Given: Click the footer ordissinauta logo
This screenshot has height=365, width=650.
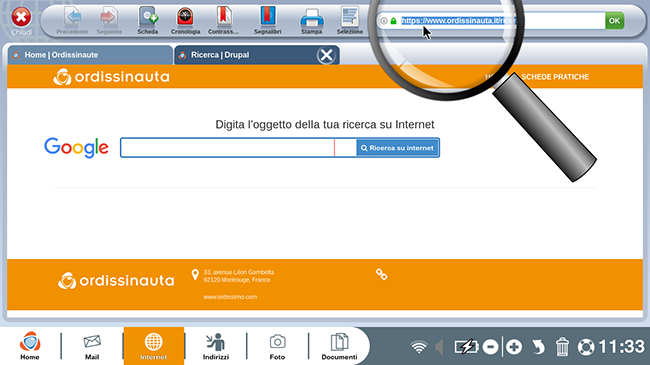Looking at the screenshot, I should (x=116, y=281).
